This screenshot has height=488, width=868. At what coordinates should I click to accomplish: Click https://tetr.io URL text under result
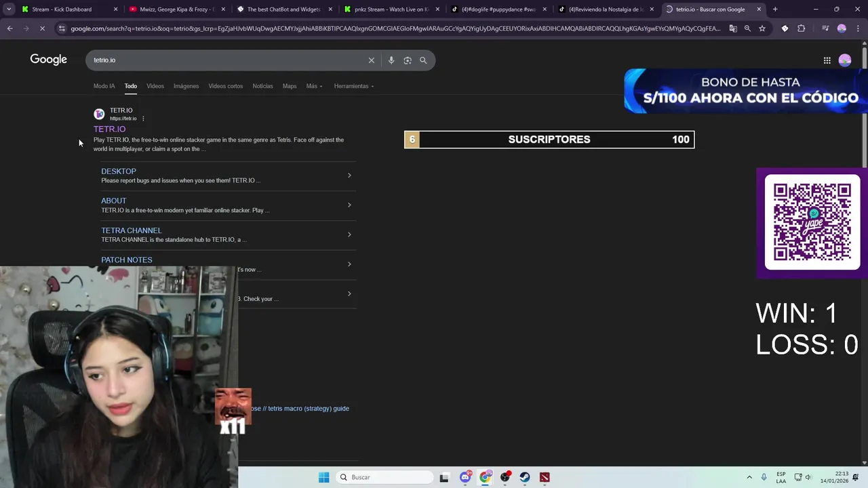pyautogui.click(x=123, y=119)
